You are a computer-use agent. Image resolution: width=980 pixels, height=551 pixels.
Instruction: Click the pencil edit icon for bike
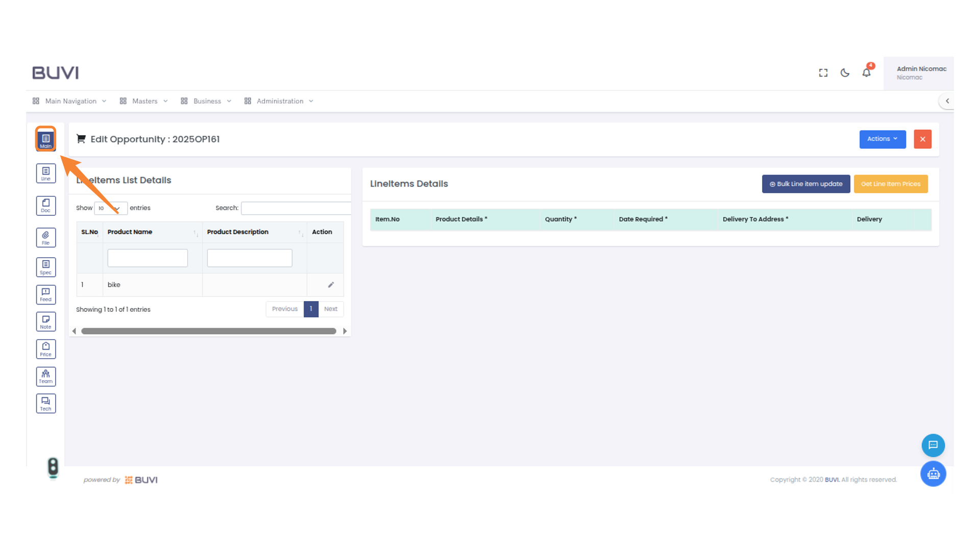pyautogui.click(x=331, y=285)
